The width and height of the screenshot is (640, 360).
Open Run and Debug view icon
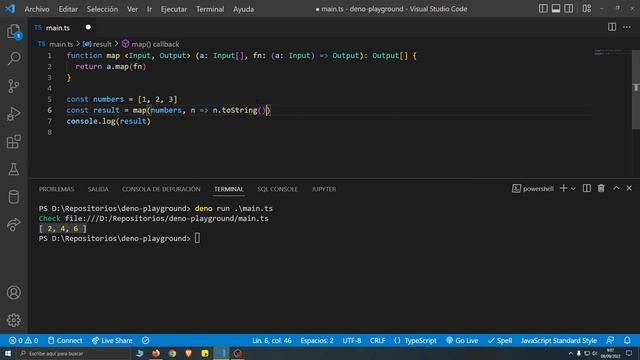[x=13, y=114]
